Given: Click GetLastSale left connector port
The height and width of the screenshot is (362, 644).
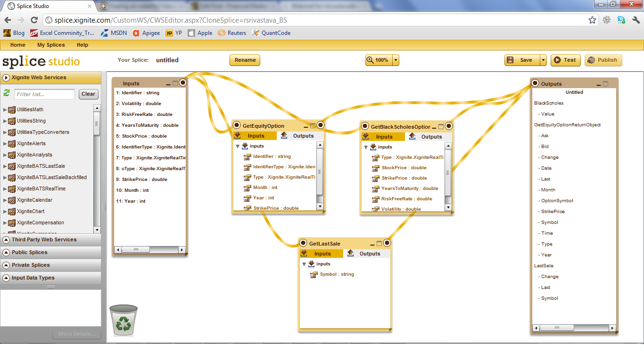Looking at the screenshot, I should [304, 243].
